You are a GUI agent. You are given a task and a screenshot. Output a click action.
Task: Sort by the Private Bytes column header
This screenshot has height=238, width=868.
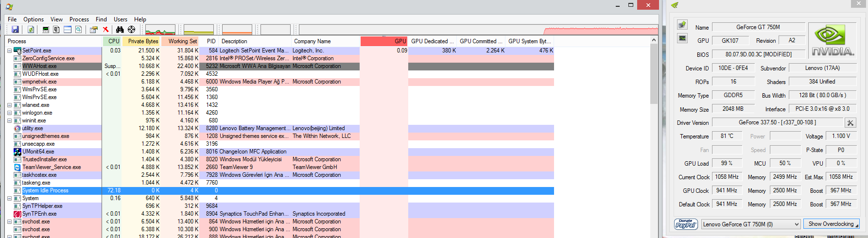pos(141,41)
